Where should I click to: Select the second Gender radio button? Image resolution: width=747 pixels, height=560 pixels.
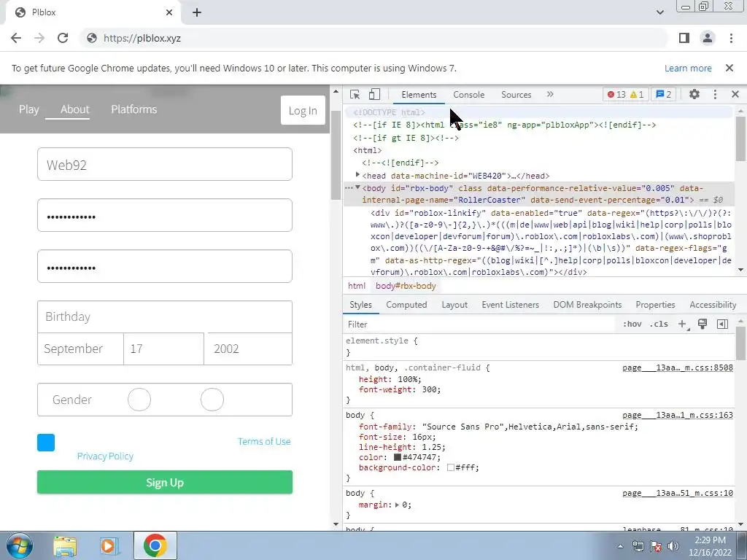[212, 400]
